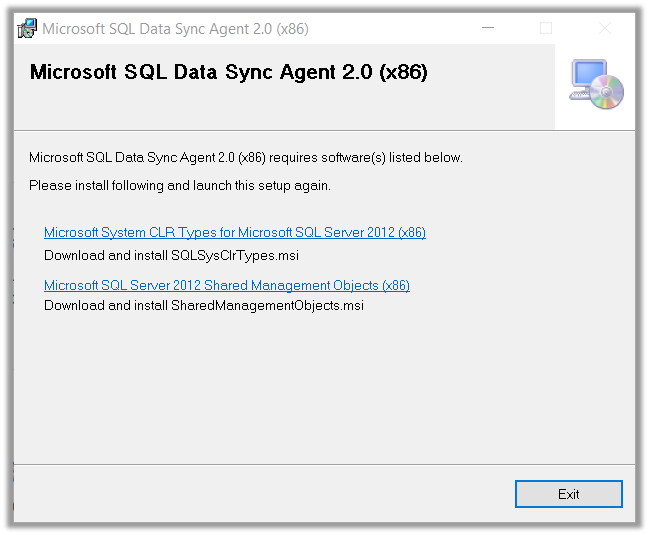Click the installer icon in the title bar

coord(28,29)
